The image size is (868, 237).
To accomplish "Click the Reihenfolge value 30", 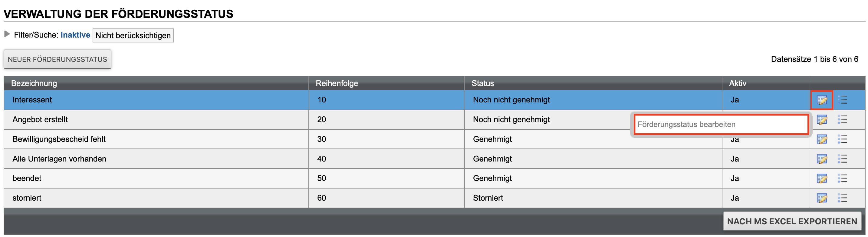I will pos(321,139).
